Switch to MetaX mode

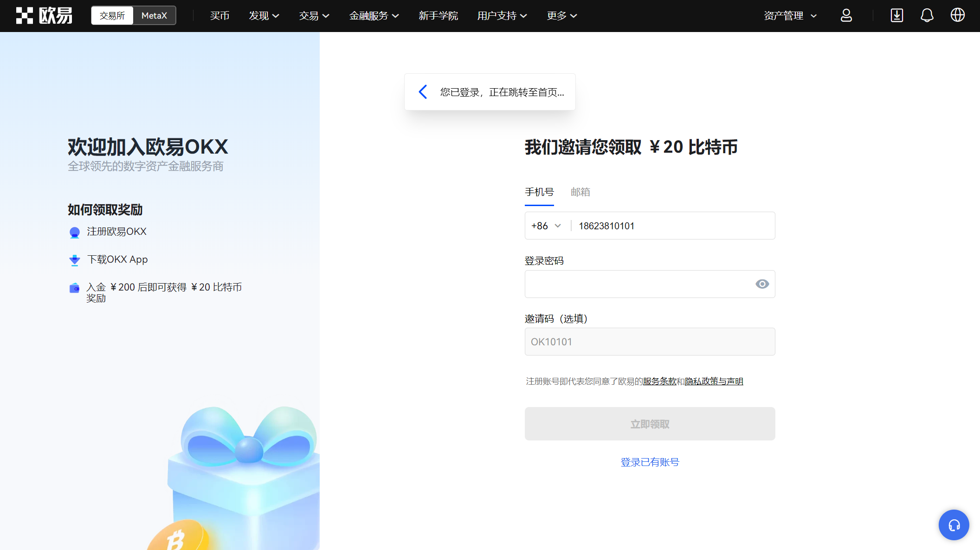pyautogui.click(x=154, y=15)
